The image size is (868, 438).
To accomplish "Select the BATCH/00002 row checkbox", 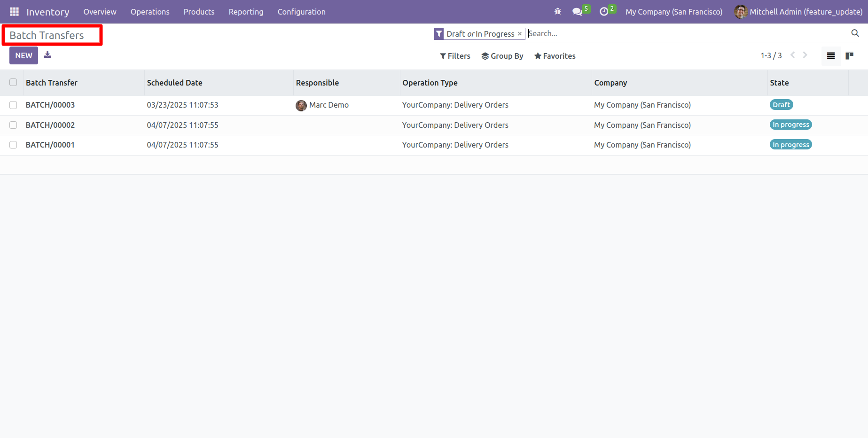I will pyautogui.click(x=13, y=125).
